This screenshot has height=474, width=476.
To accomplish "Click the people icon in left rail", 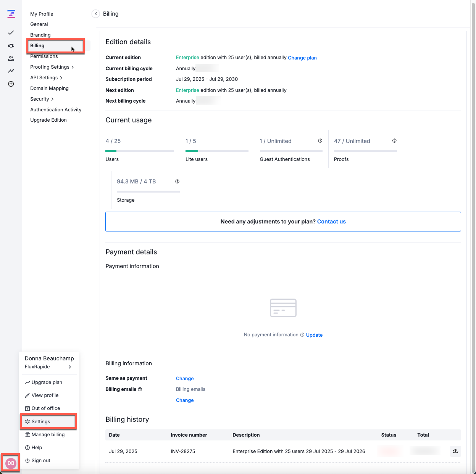I will [11, 58].
